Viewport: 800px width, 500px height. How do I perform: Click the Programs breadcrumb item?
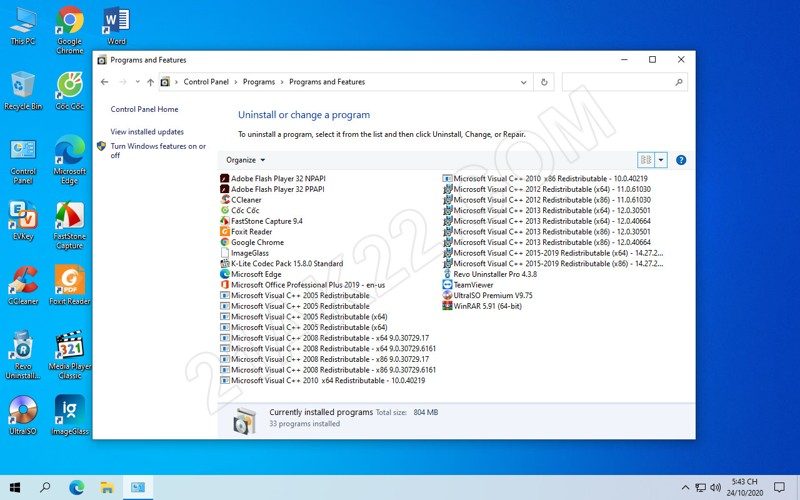pos(259,82)
